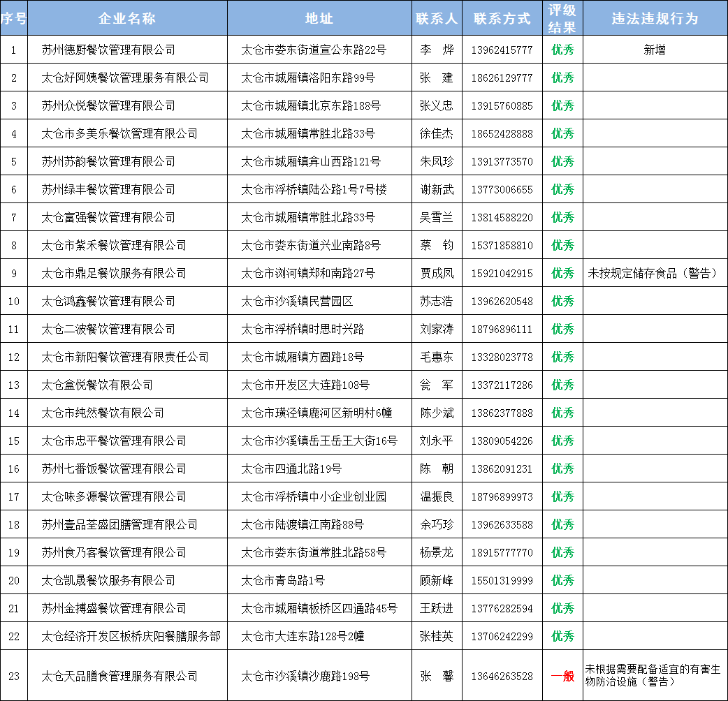Select the 联系人 header cell
The width and height of the screenshot is (728, 701).
436,18
